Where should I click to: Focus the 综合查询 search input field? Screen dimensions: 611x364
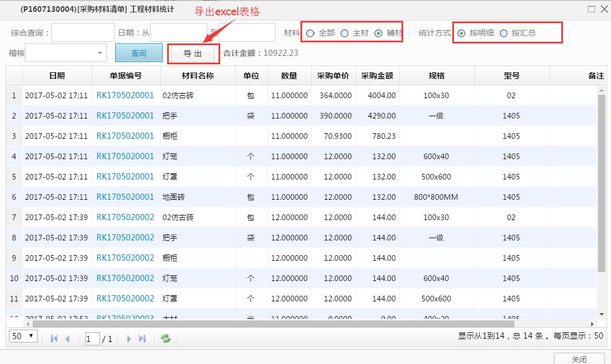tap(83, 33)
